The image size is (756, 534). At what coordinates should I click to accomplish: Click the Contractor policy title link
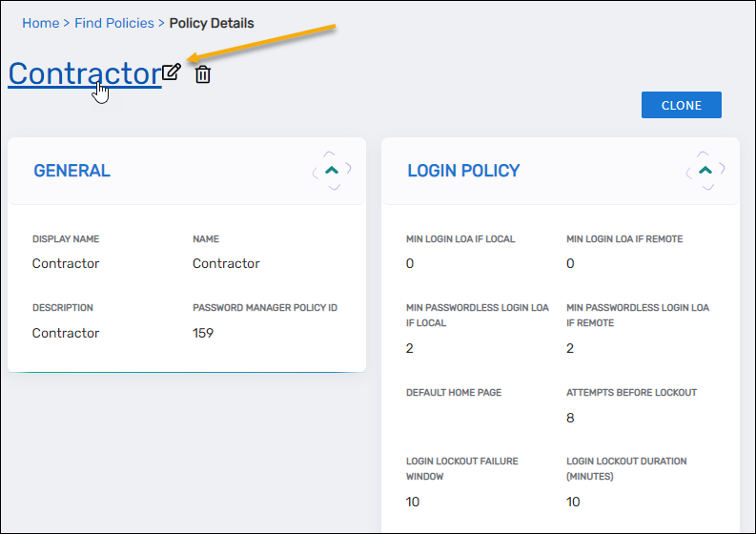[84, 73]
